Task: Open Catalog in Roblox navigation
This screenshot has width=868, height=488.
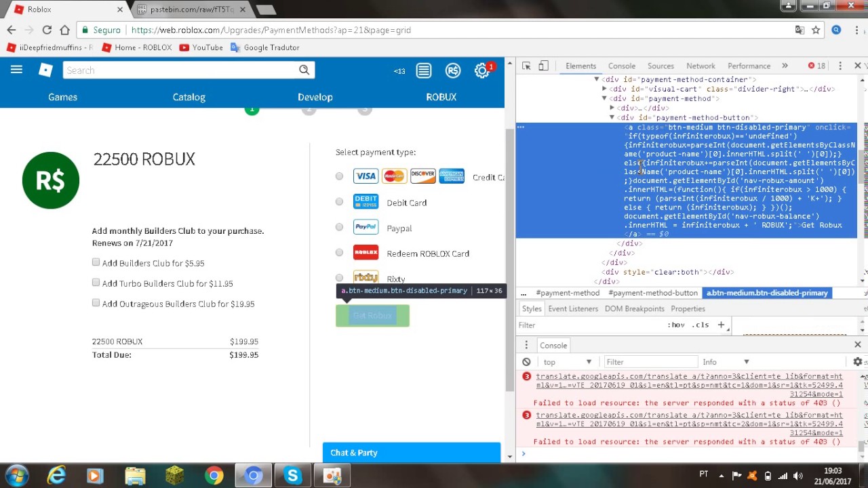Action: [x=189, y=97]
